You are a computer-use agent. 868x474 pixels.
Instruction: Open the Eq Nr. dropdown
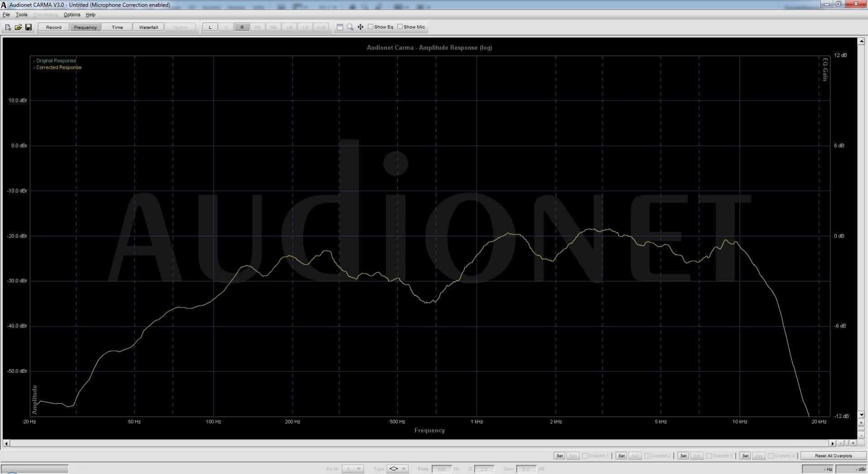(353, 469)
